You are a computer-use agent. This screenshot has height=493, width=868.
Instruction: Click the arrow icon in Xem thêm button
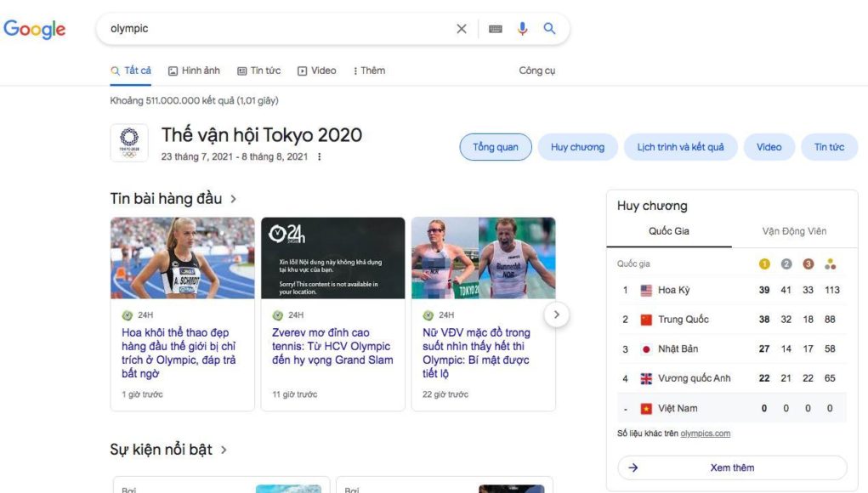pyautogui.click(x=633, y=467)
